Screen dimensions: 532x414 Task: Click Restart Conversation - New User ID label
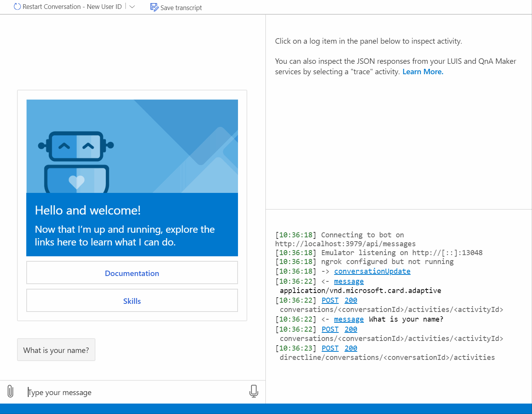72,7
